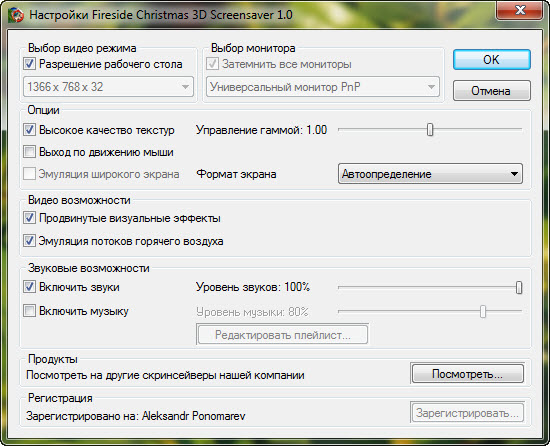Click the 'Уровень звуков' slider handle
Viewport: 550px width, 446px height.
pos(519,288)
